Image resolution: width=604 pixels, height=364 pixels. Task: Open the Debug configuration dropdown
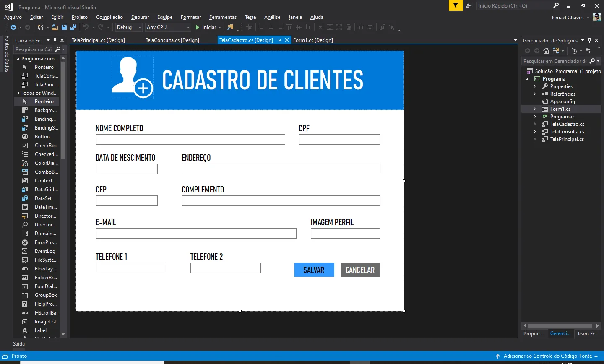point(129,27)
